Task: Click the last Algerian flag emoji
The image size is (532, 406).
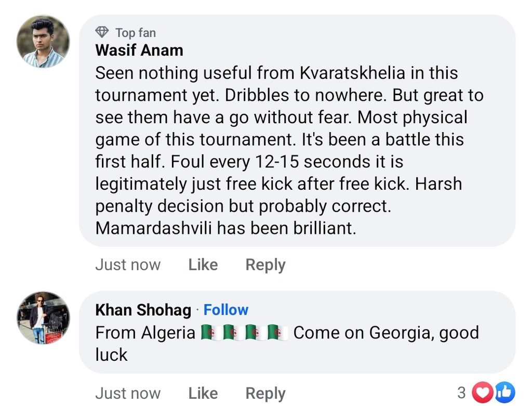Action: coord(277,333)
